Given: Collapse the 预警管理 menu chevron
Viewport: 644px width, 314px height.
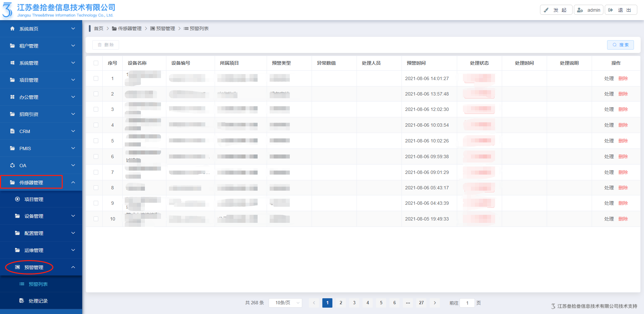Looking at the screenshot, I should click(x=73, y=267).
